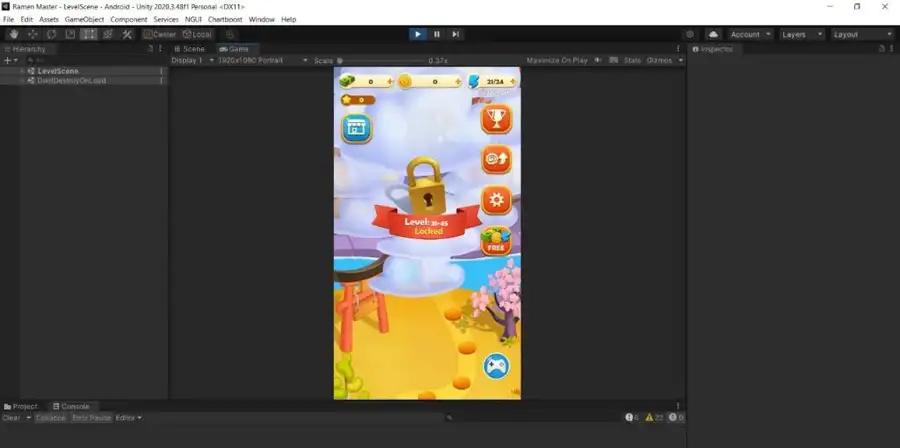Click the game view Scale slider
900x448 pixels.
pyautogui.click(x=380, y=60)
